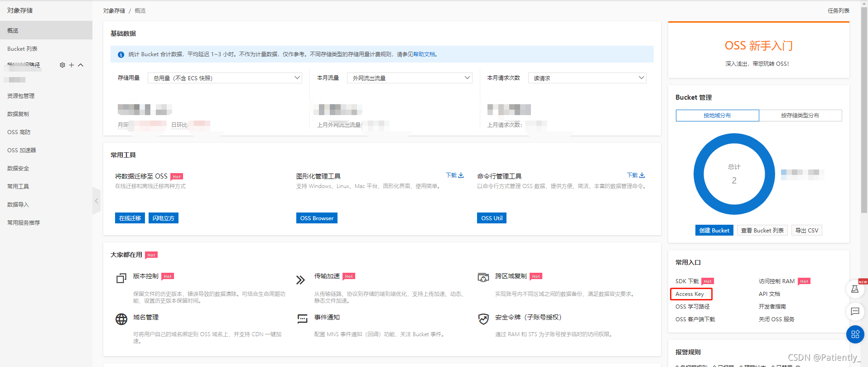Collapse the left sidebar with the arrow handle
Viewport: 868px width, 367px height.
coord(96,201)
